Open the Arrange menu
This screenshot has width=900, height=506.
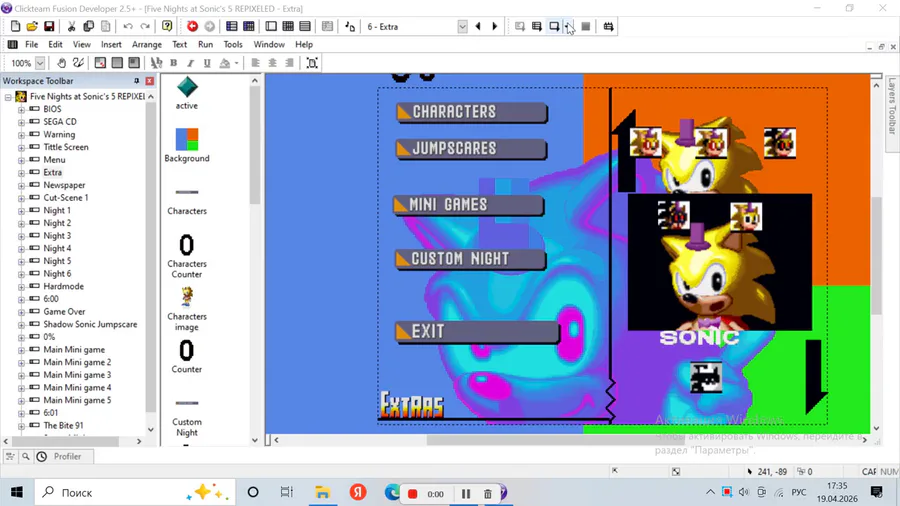coord(146,44)
